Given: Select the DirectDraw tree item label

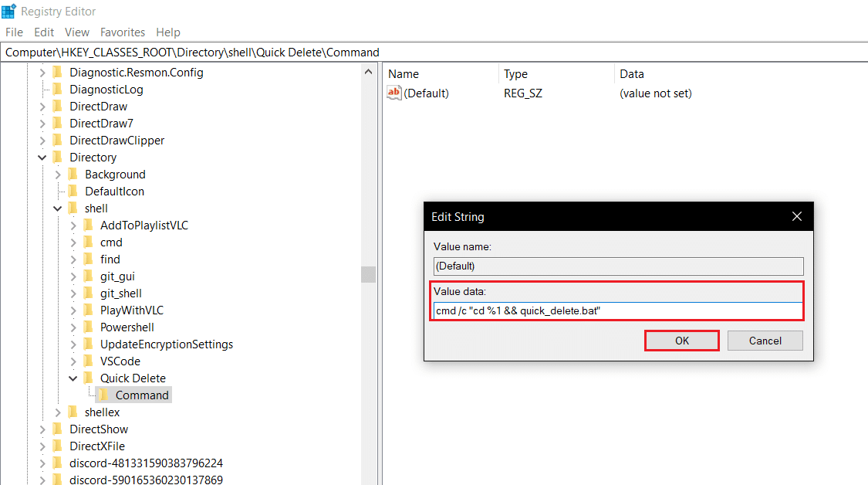Looking at the screenshot, I should (99, 107).
